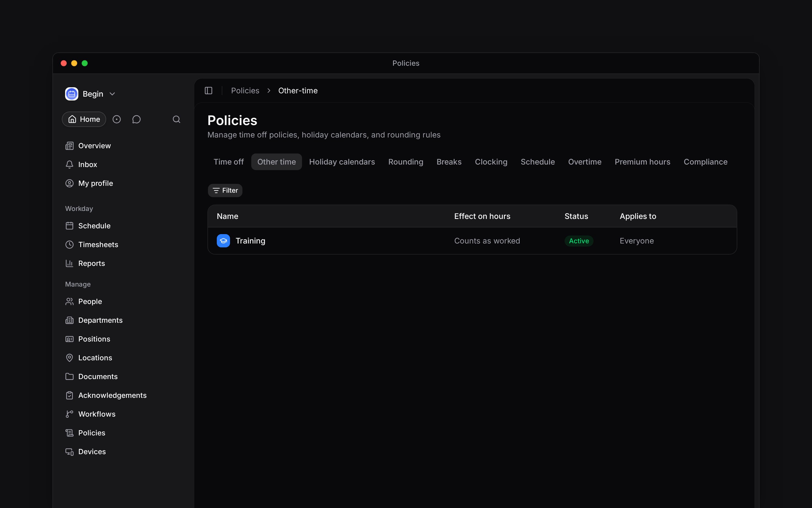
Task: Toggle the sidebar panel icon
Action: (208, 91)
